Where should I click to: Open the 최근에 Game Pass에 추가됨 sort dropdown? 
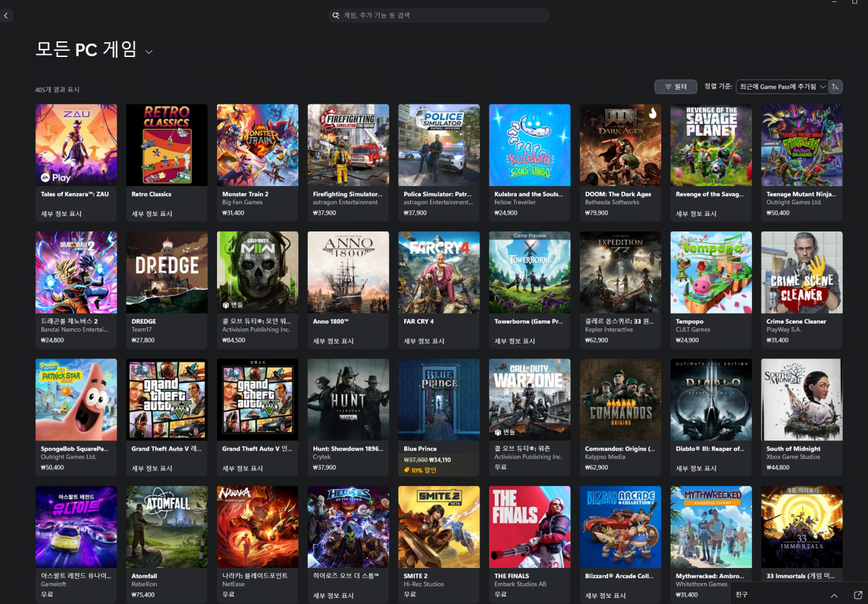point(782,87)
